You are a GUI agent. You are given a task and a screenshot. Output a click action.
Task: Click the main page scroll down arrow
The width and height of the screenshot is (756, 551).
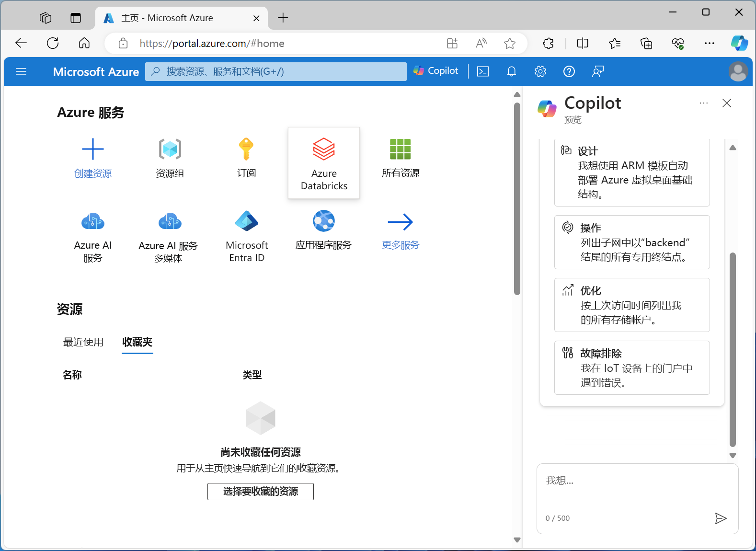pos(517,540)
